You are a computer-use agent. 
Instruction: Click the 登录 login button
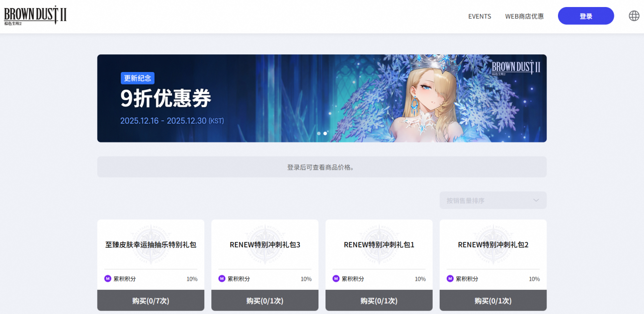click(x=586, y=16)
